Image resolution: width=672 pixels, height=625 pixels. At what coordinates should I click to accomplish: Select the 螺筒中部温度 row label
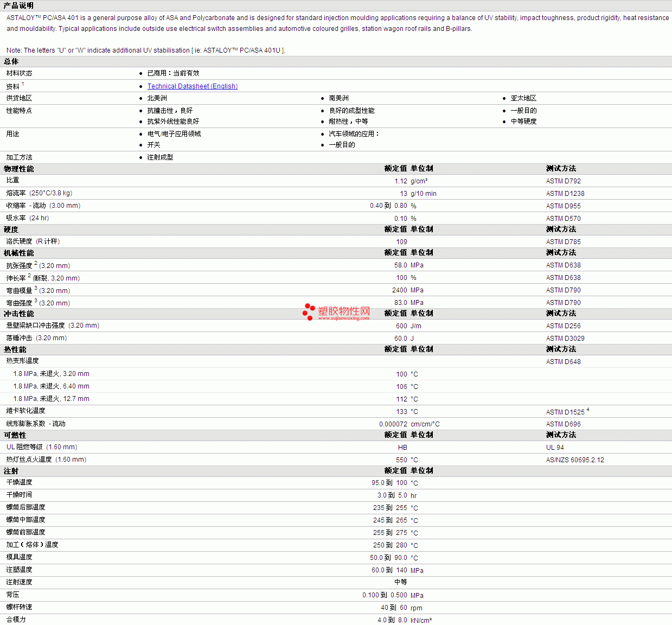coord(25,520)
